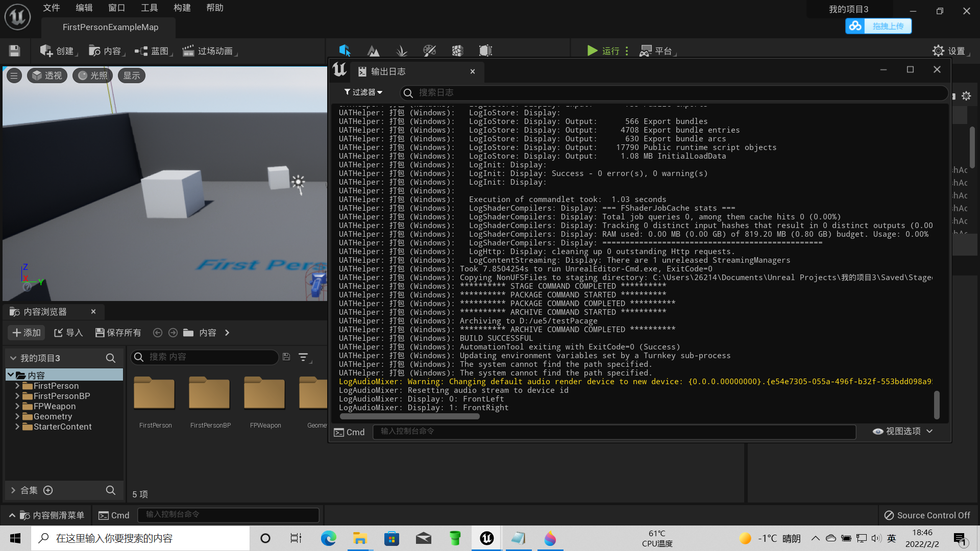The width and height of the screenshot is (980, 551).
Task: Open the Edit (编辑) menu
Action: (84, 8)
